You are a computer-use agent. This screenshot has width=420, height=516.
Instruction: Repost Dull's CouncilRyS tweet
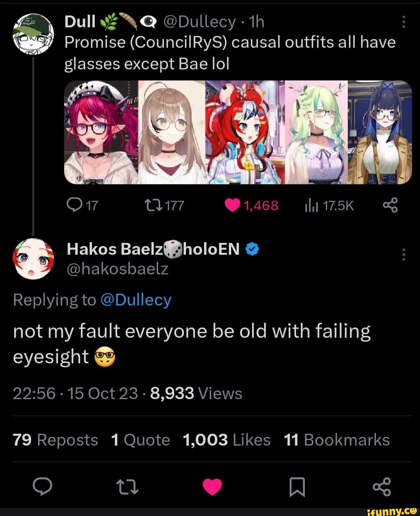point(151,205)
